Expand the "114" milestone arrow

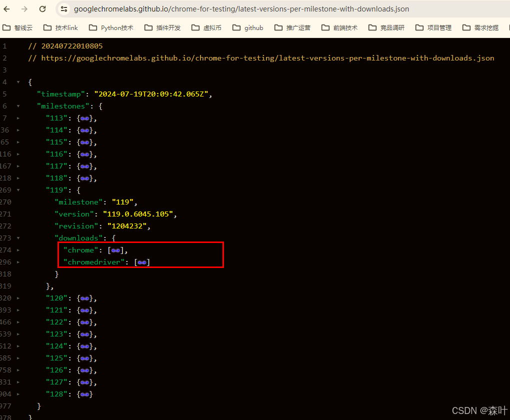pos(18,130)
